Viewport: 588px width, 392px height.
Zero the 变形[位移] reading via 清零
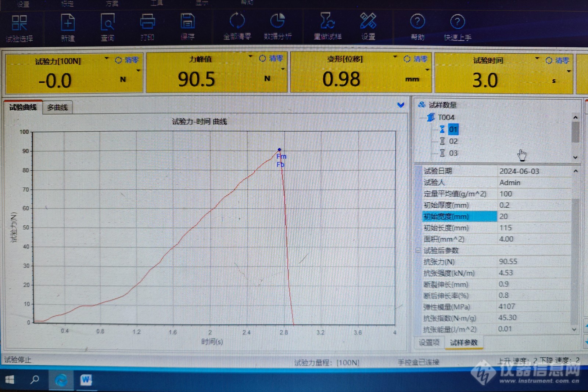(x=416, y=59)
